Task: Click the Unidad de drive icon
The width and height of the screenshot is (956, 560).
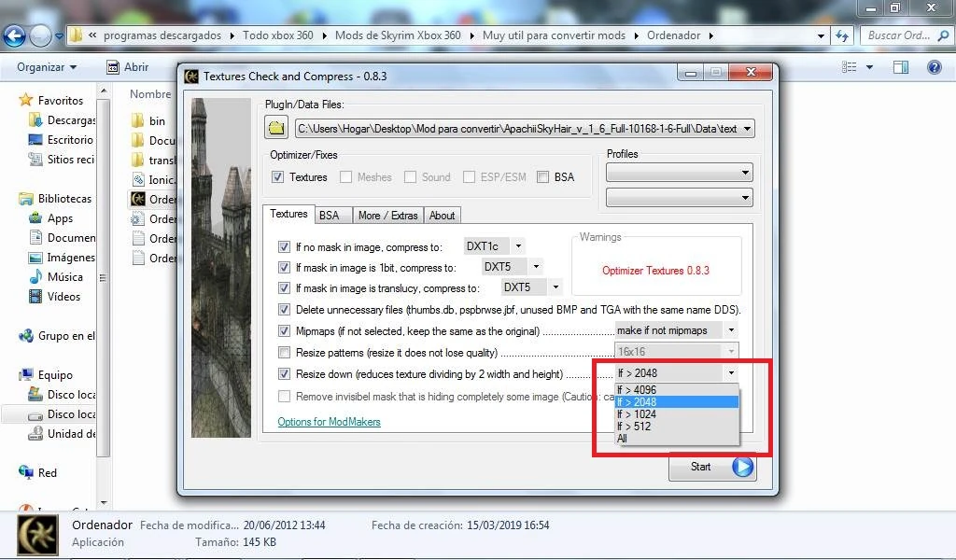Action: 35,433
